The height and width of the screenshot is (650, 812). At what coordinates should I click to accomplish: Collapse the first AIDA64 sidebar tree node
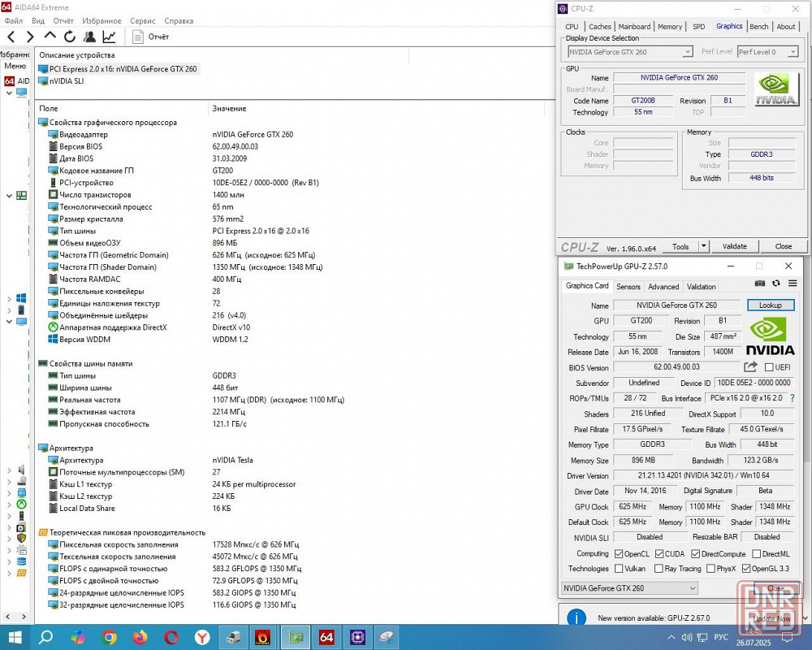[9, 93]
